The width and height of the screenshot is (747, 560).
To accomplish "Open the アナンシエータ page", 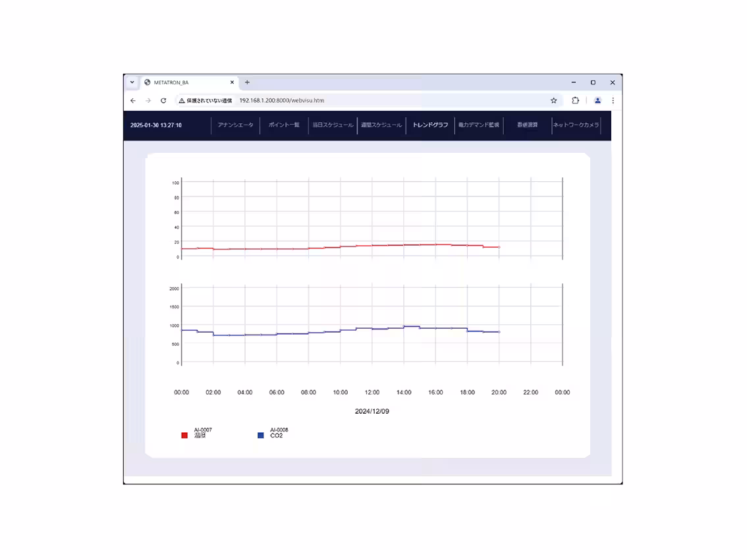I will 235,125.
